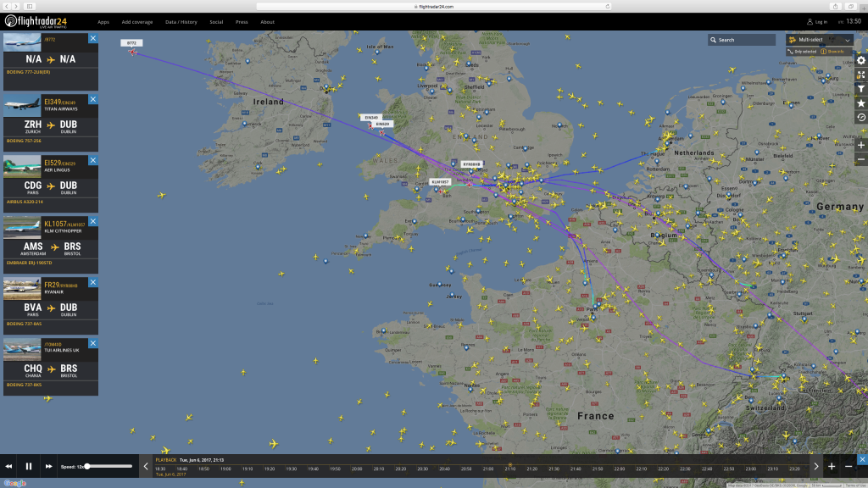The image size is (868, 488).
Task: Click the BVA to DUB route text
Action: [50, 308]
